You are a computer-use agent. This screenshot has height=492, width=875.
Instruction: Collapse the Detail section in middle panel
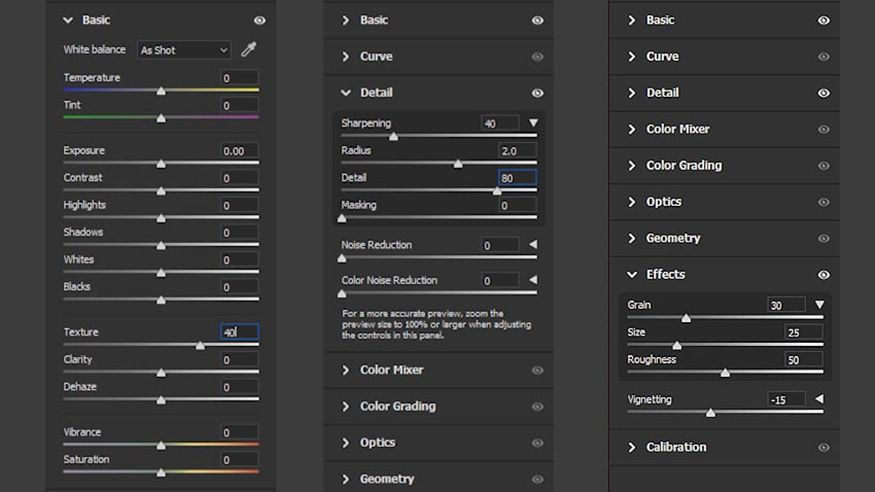[346, 93]
